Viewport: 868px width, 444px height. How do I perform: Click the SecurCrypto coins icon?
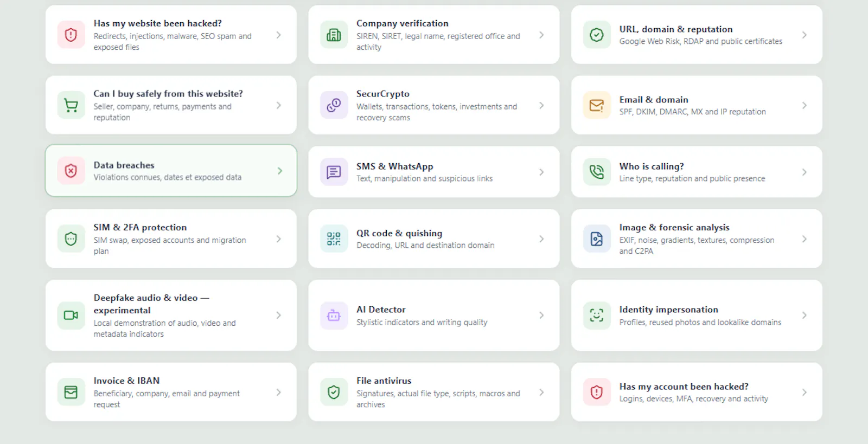point(334,105)
